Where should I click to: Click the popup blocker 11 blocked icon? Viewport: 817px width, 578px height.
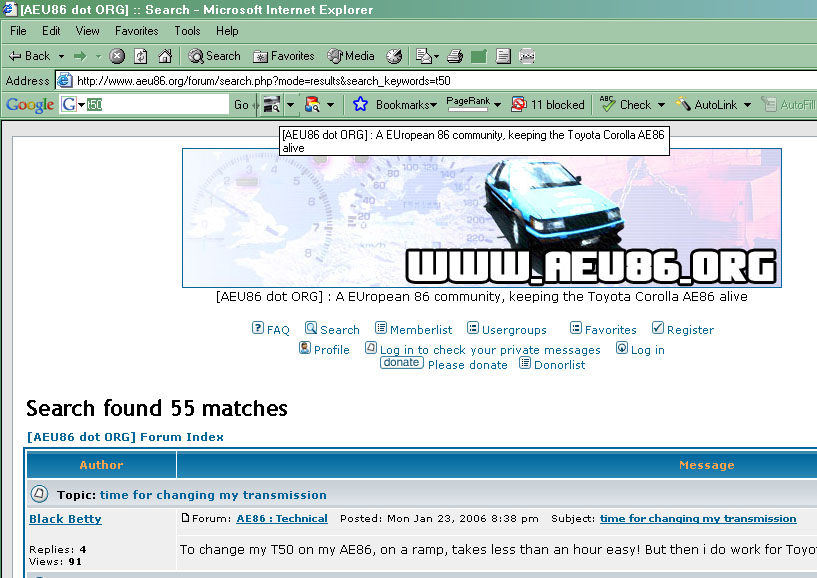519,104
